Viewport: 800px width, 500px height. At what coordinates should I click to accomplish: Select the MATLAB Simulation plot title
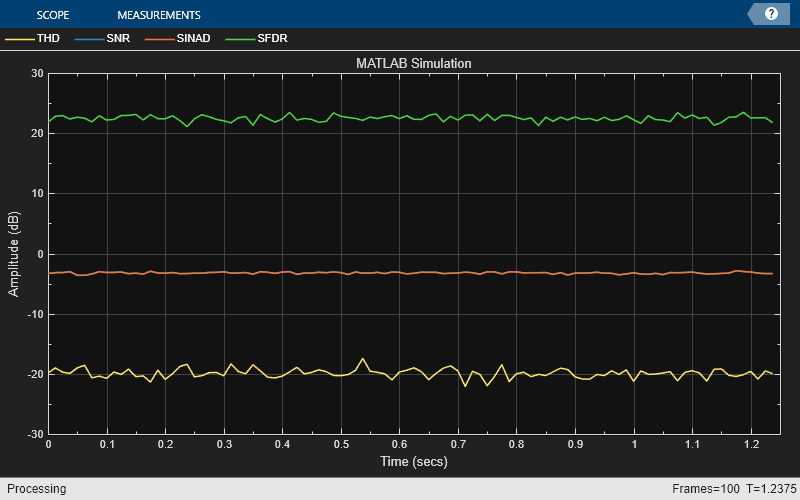[414, 63]
